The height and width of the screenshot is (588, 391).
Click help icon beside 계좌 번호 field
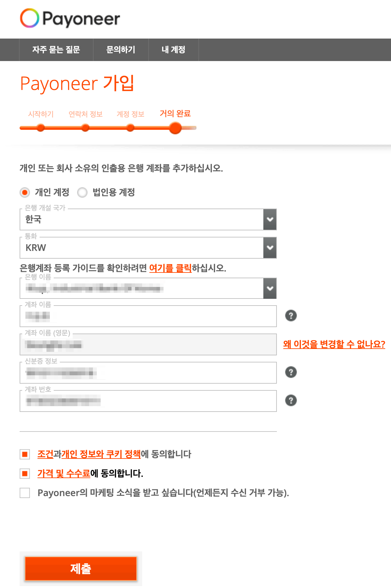coord(291,400)
